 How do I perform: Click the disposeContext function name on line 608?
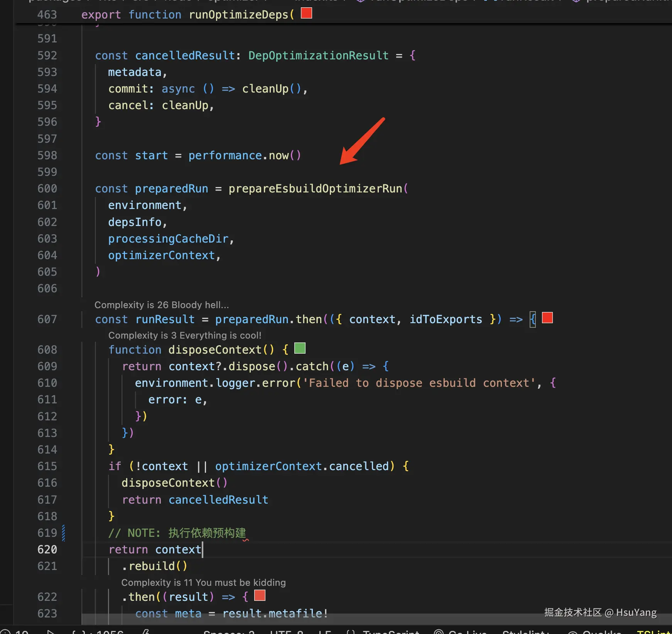click(x=215, y=350)
